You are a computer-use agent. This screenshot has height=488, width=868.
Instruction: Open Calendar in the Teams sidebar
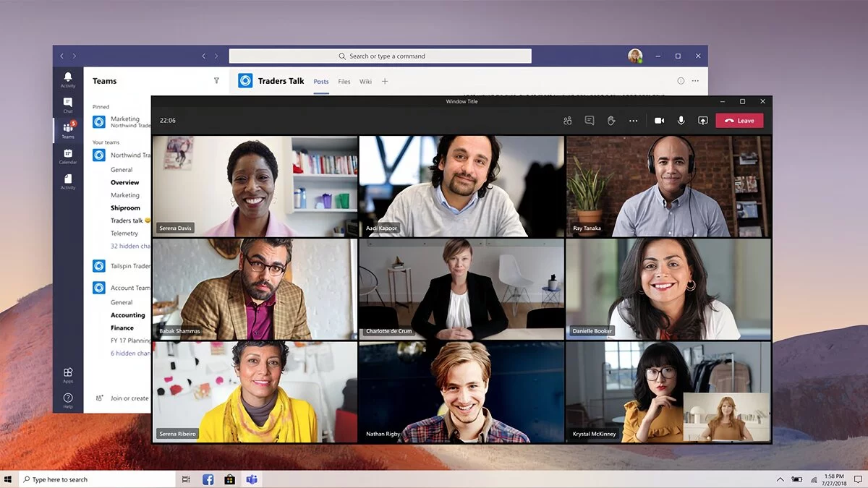[x=68, y=155]
